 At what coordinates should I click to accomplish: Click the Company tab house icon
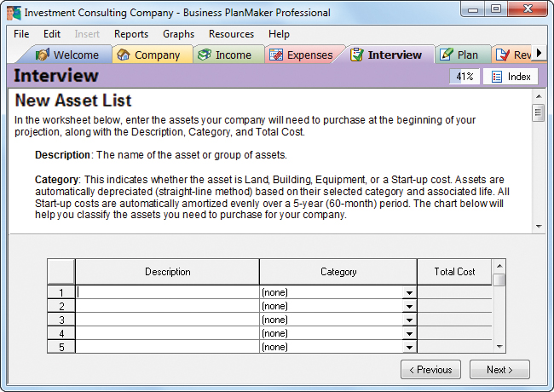pyautogui.click(x=124, y=55)
